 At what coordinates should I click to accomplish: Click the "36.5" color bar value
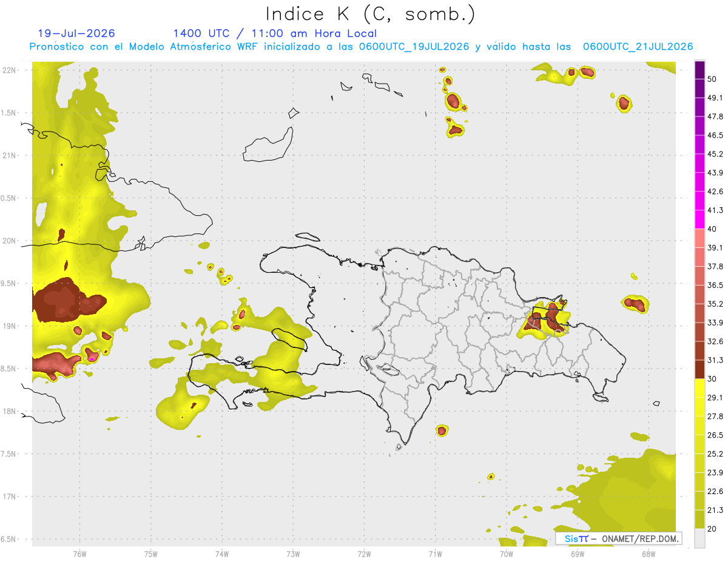(716, 285)
